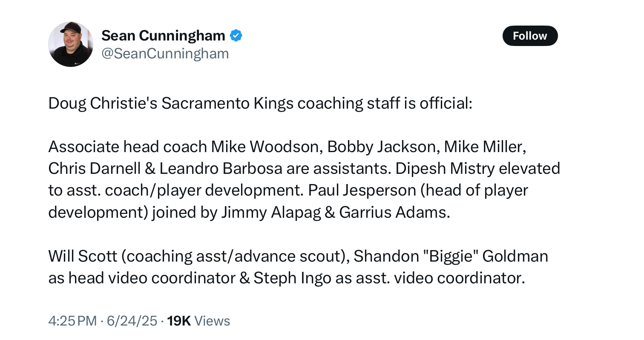Click the name Paul Jesperson in tweet
The height and width of the screenshot is (340, 644).
pos(362,190)
